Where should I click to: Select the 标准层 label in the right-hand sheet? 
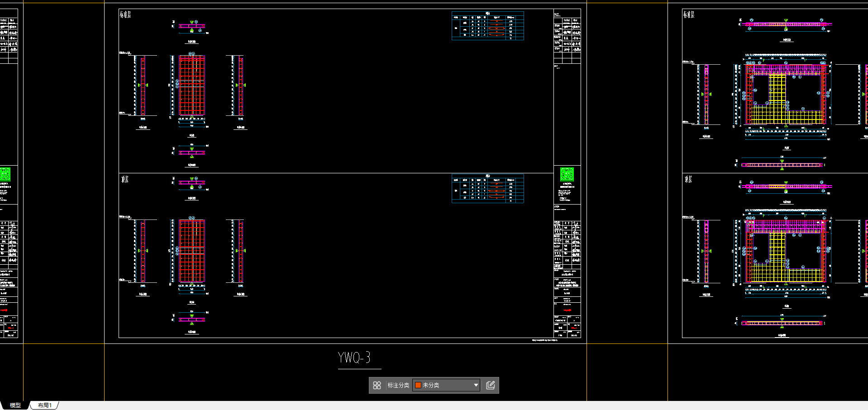point(689,14)
